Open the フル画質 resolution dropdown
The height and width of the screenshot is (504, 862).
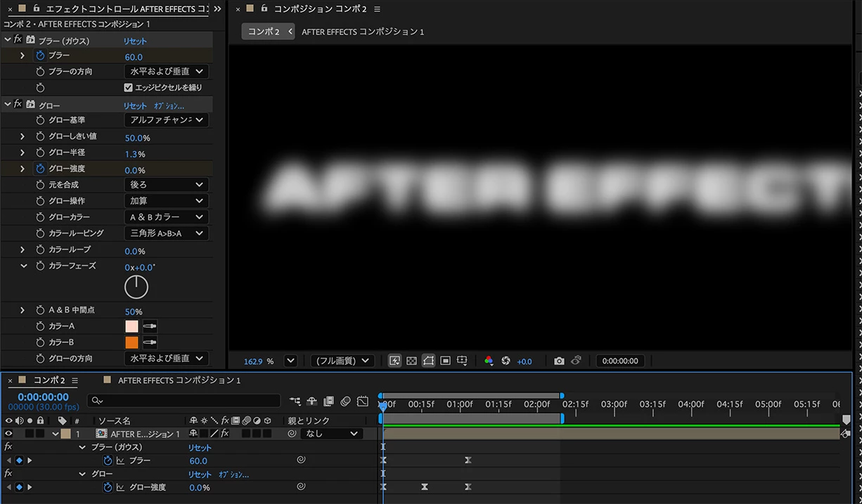pyautogui.click(x=342, y=361)
